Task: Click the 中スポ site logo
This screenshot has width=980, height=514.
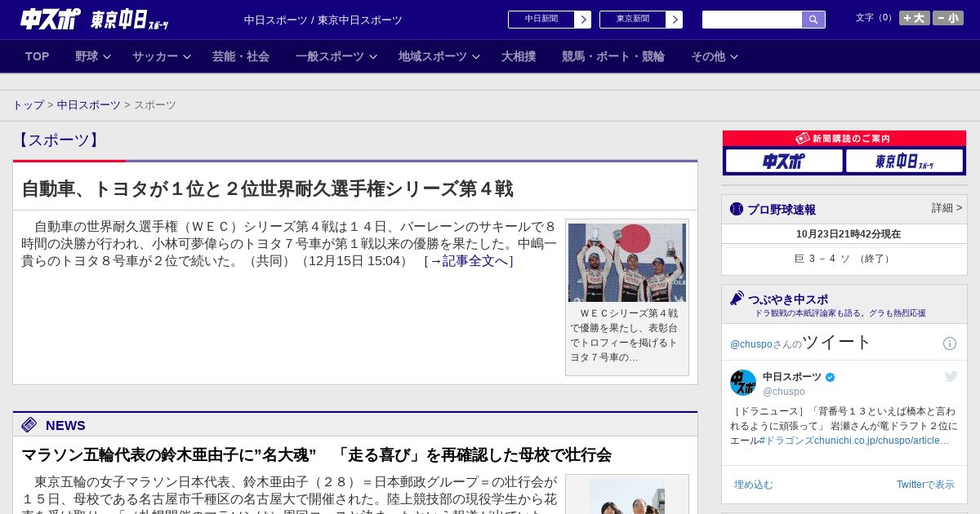Action: (x=51, y=19)
